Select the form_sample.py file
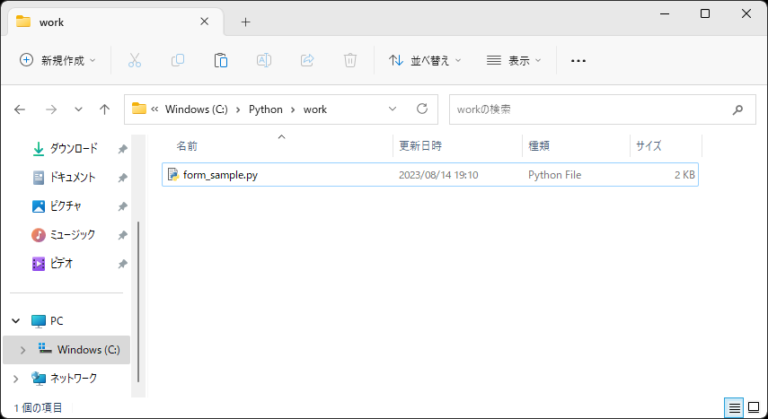 [x=220, y=175]
